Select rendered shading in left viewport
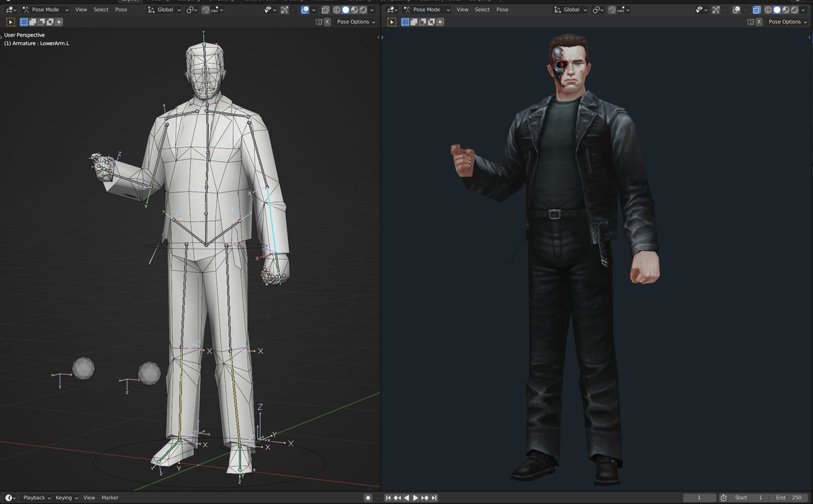 tap(362, 9)
